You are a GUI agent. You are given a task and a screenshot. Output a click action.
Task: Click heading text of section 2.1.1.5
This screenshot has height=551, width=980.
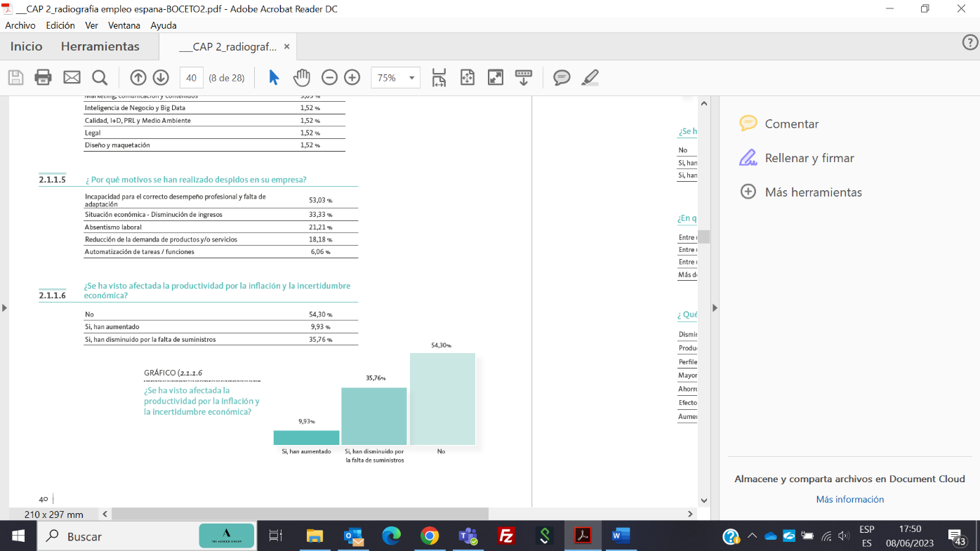point(196,180)
